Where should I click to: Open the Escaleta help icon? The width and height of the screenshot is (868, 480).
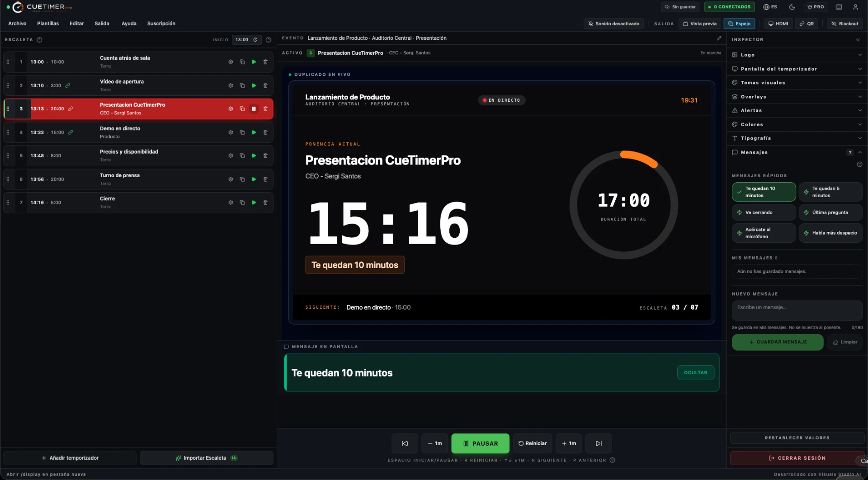(x=39, y=40)
